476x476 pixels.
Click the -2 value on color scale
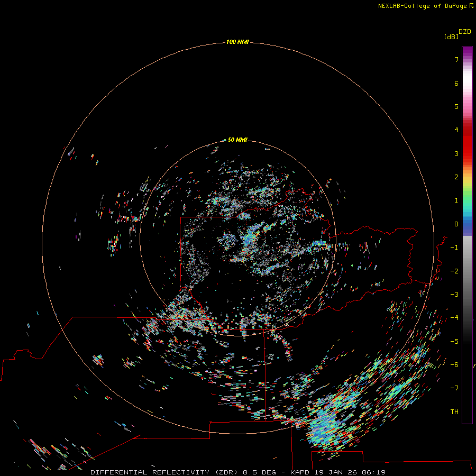pyautogui.click(x=454, y=271)
